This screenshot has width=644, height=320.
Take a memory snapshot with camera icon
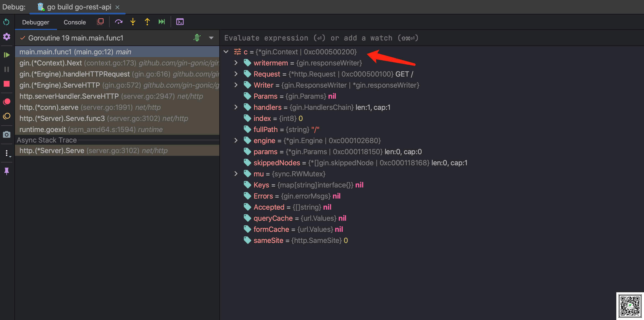pyautogui.click(x=6, y=134)
